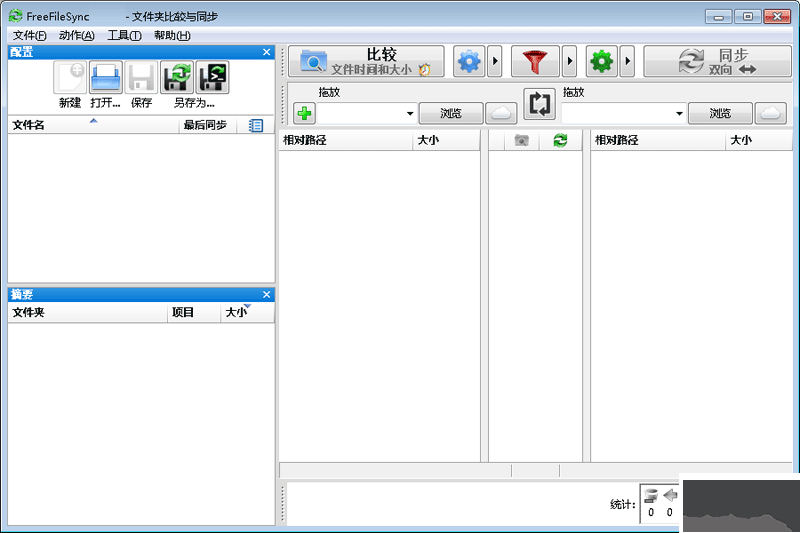
Task: Click the swap sides icon between folders
Action: (539, 104)
